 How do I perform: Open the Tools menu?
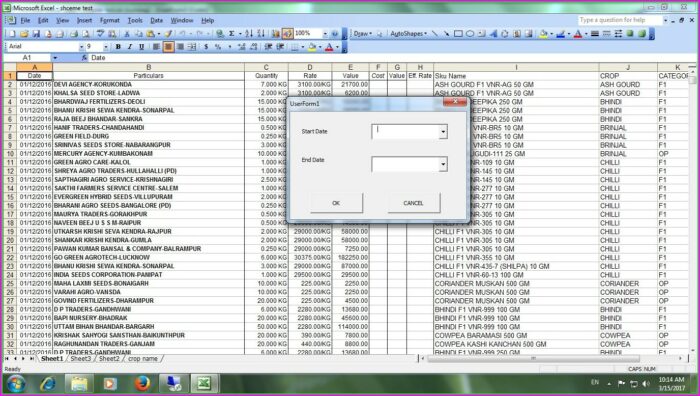(x=135, y=20)
